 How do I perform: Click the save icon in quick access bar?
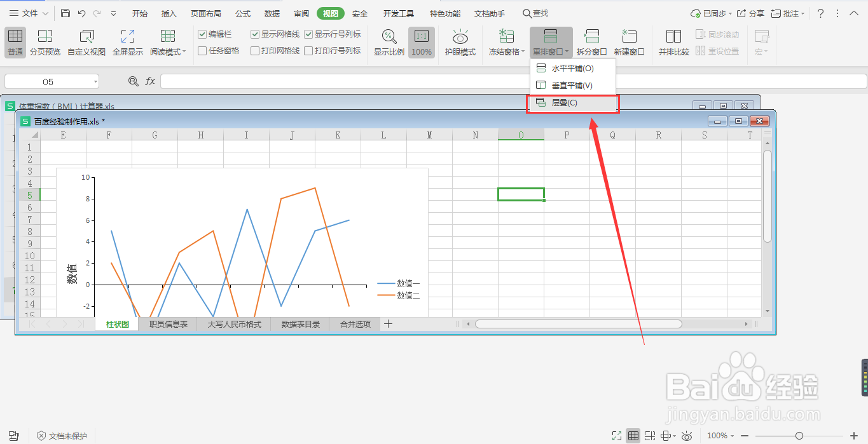(65, 13)
